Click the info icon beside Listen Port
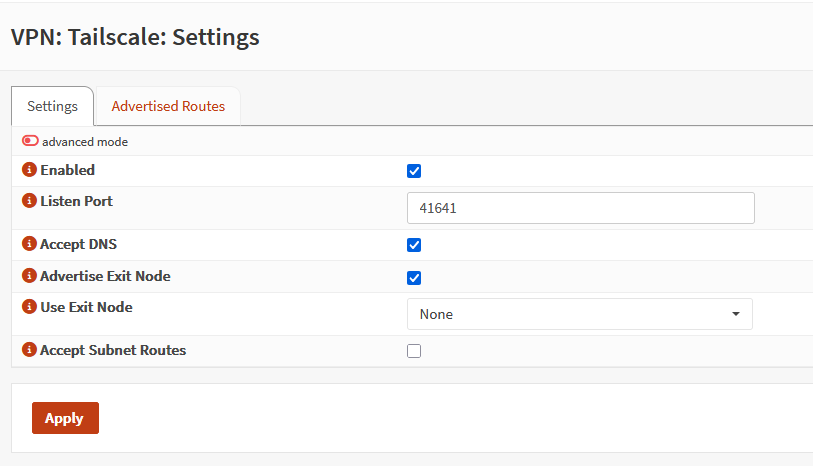 pos(29,201)
